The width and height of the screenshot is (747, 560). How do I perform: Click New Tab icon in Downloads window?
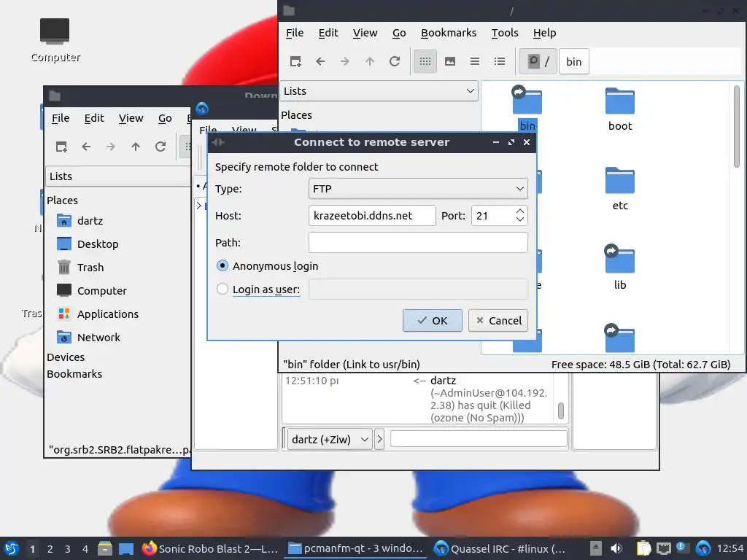(x=61, y=147)
